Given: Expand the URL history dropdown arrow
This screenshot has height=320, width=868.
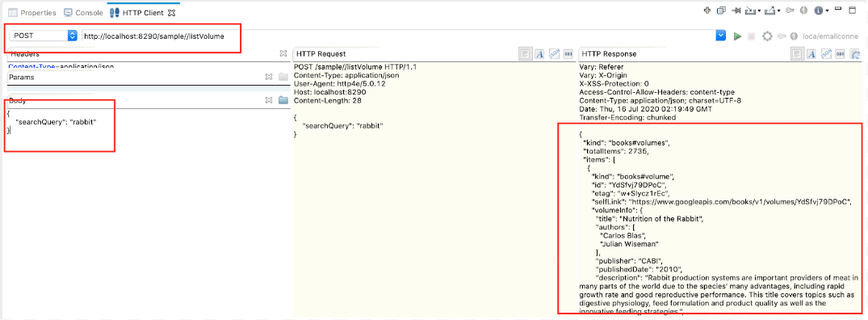Looking at the screenshot, I should tap(720, 36).
